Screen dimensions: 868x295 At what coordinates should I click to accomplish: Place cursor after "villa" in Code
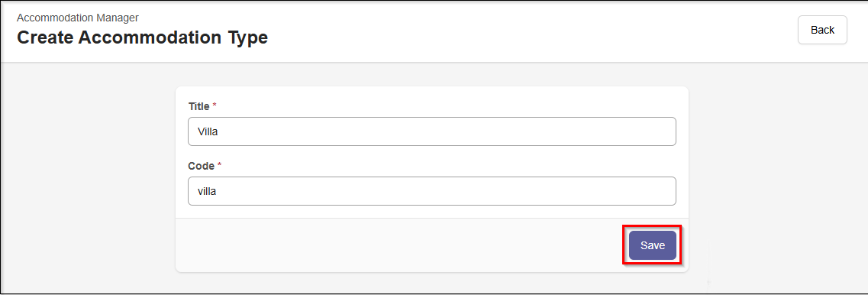pos(218,191)
